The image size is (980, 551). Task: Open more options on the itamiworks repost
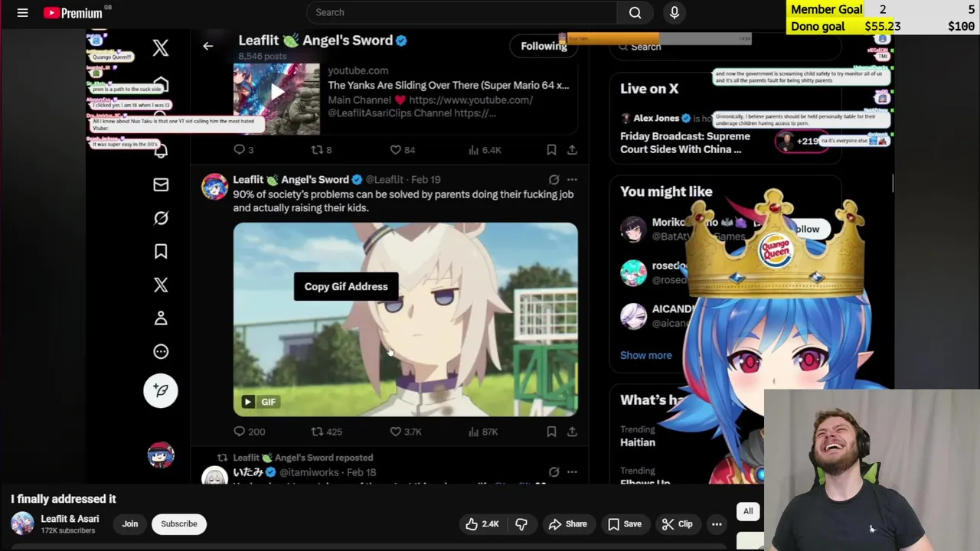[x=572, y=472]
